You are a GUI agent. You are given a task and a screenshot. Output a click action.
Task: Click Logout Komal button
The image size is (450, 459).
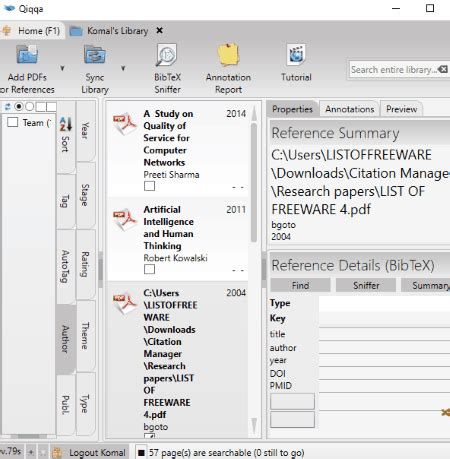[x=89, y=452]
